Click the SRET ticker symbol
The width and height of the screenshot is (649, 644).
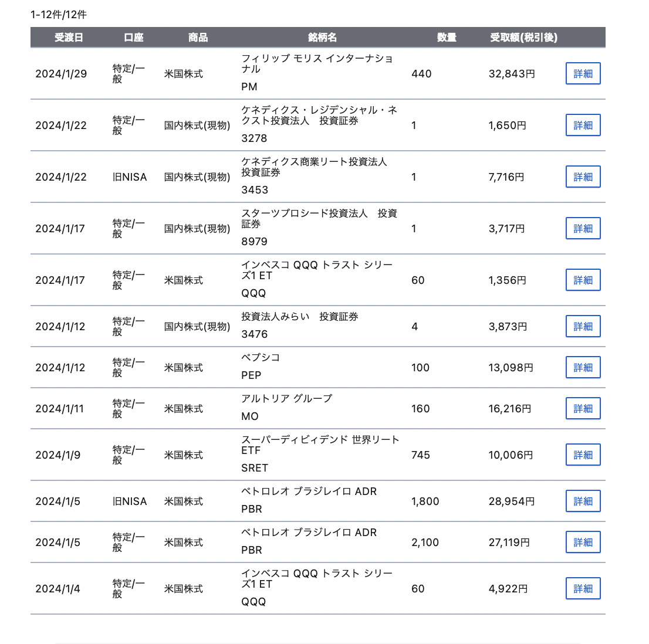(255, 468)
